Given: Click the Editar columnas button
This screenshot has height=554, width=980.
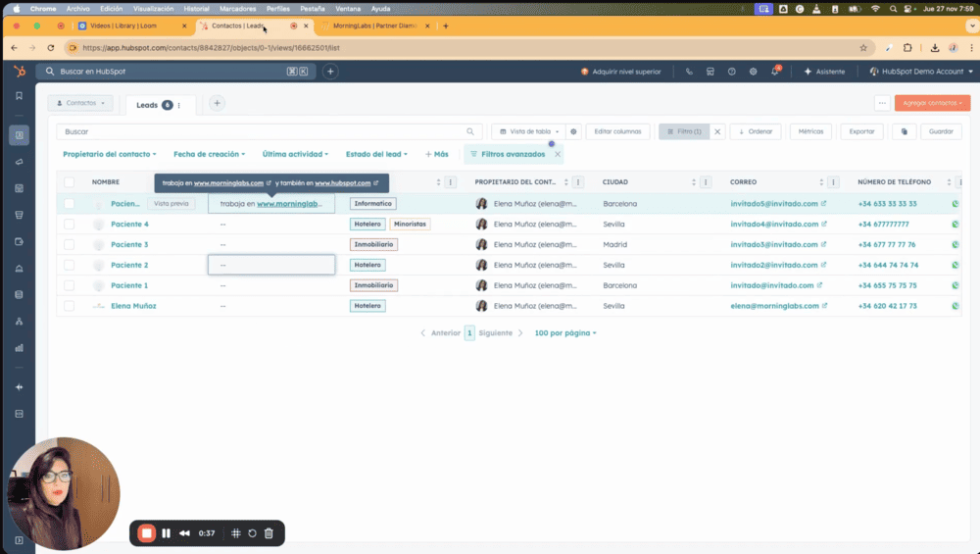Looking at the screenshot, I should pos(617,131).
